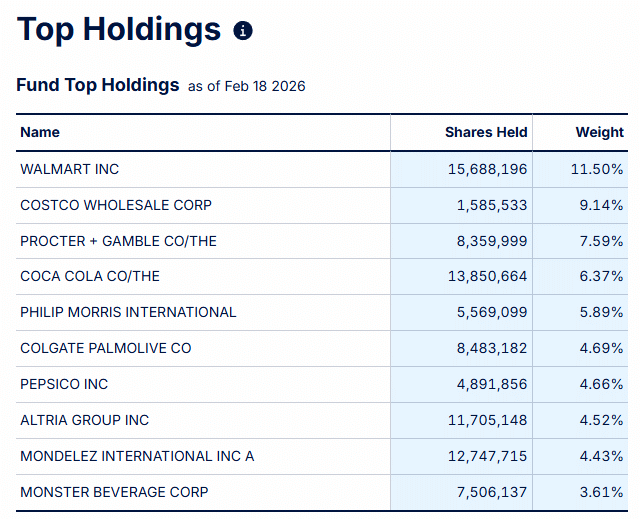Select PHILIP MORRIS INTERNATIONAL row

128,312
